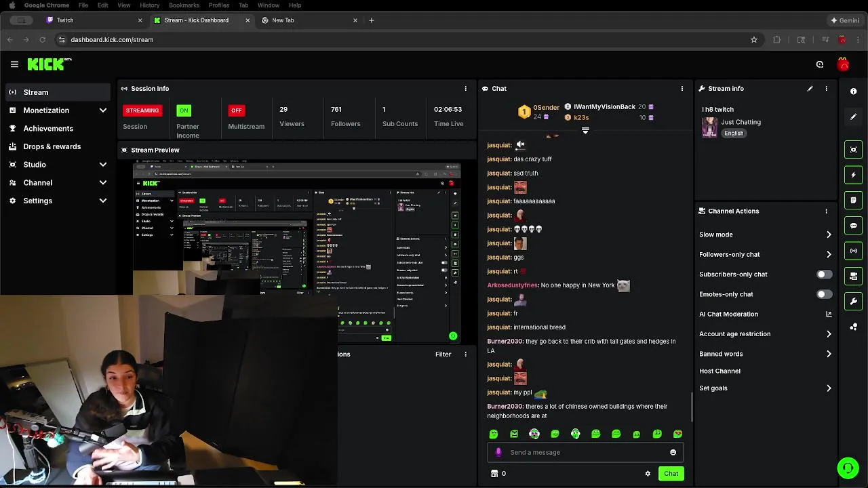The width and height of the screenshot is (868, 488).
Task: Open the Channel Actions three-dot menu
Action: pyautogui.click(x=826, y=211)
